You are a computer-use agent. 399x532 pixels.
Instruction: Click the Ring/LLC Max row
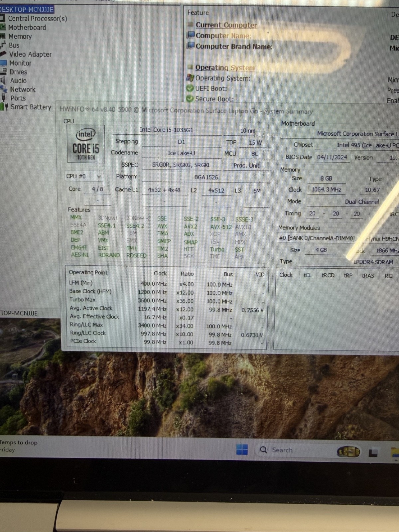click(x=166, y=325)
